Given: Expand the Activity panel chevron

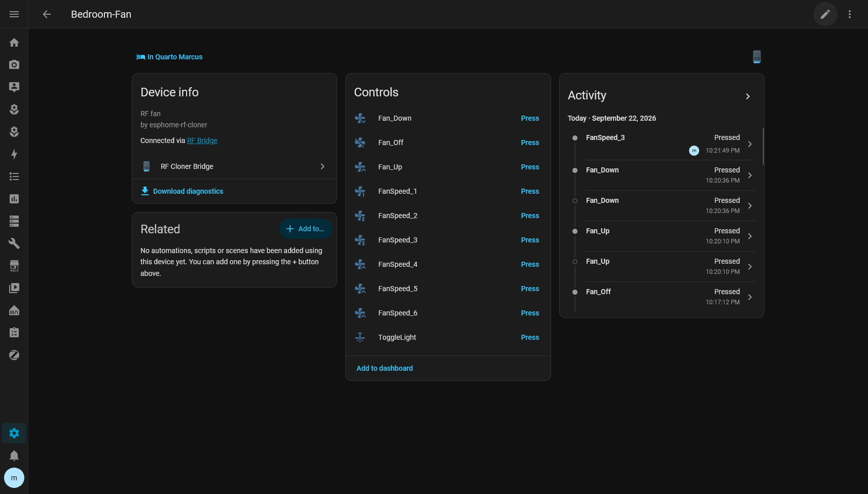Looking at the screenshot, I should pyautogui.click(x=748, y=96).
